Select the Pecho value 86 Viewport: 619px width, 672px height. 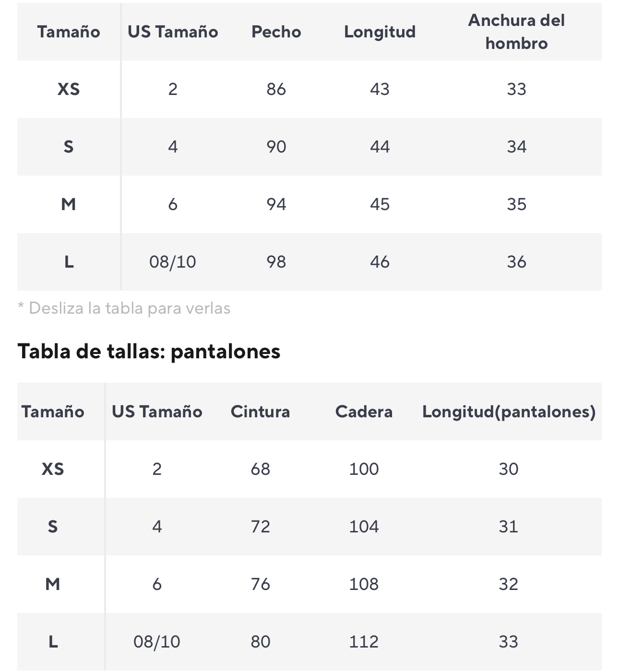pyautogui.click(x=276, y=89)
